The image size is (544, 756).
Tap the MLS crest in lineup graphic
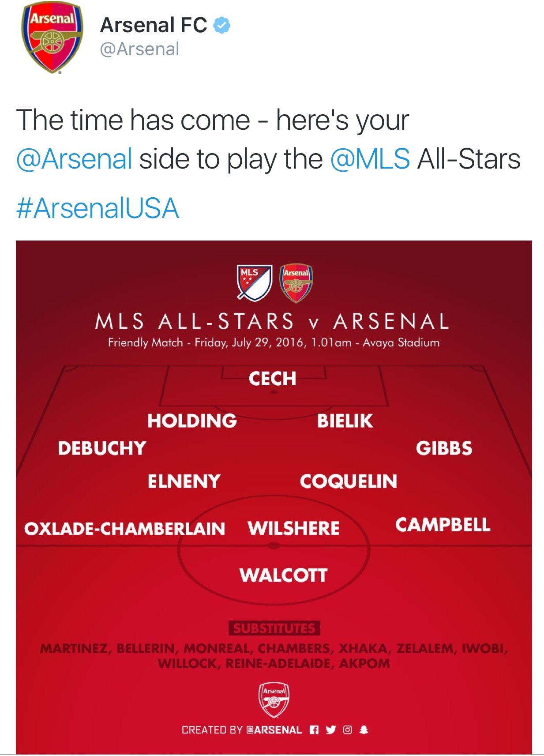click(x=254, y=282)
